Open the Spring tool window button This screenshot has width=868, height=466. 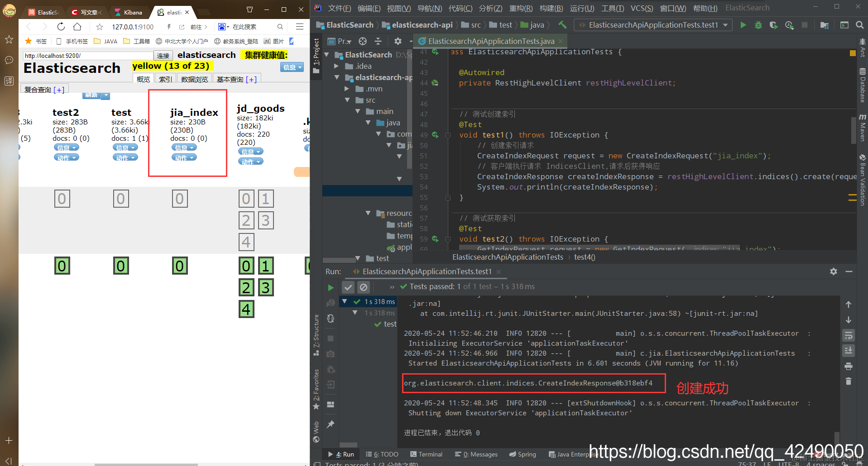click(523, 454)
